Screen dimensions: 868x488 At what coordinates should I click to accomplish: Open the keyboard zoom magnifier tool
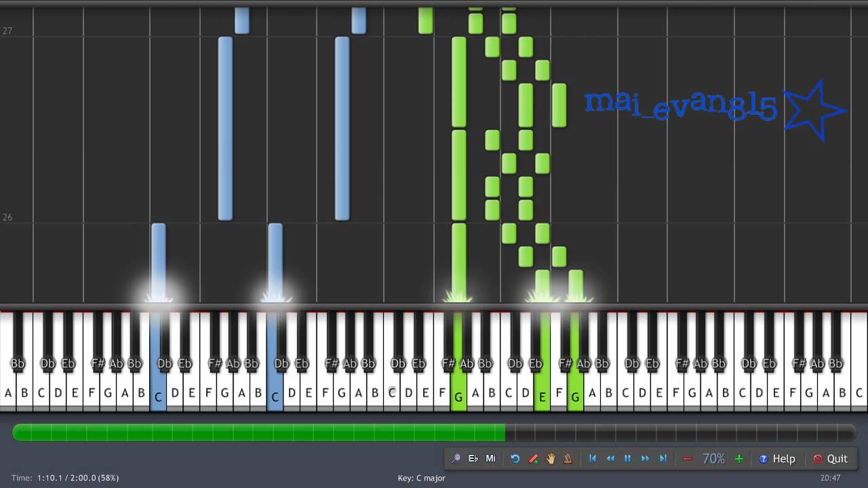[x=456, y=459]
